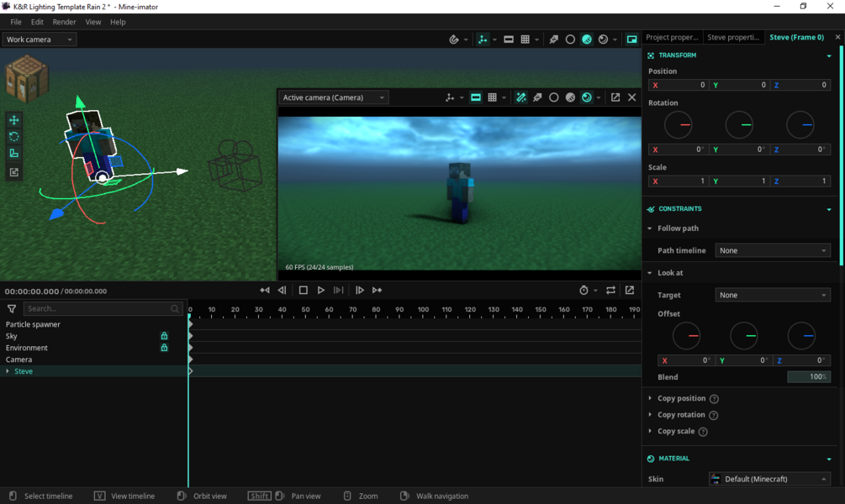
Task: Open the Work camera dropdown
Action: coord(40,39)
